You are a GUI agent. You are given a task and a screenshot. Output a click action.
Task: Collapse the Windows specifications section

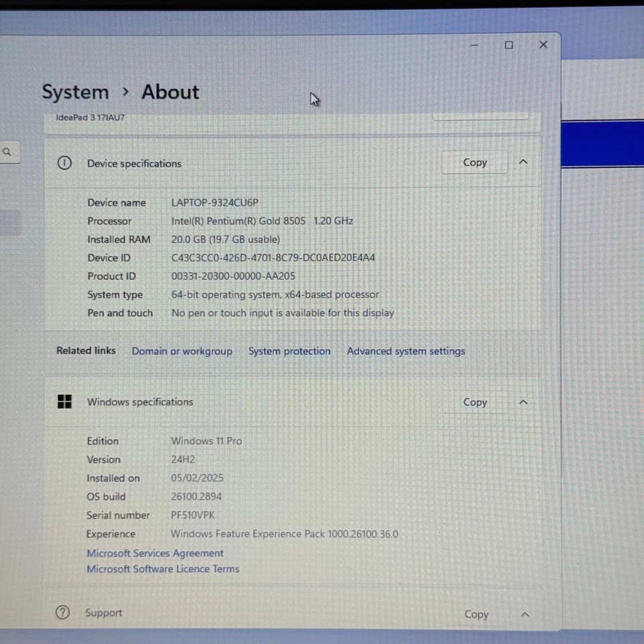[523, 402]
